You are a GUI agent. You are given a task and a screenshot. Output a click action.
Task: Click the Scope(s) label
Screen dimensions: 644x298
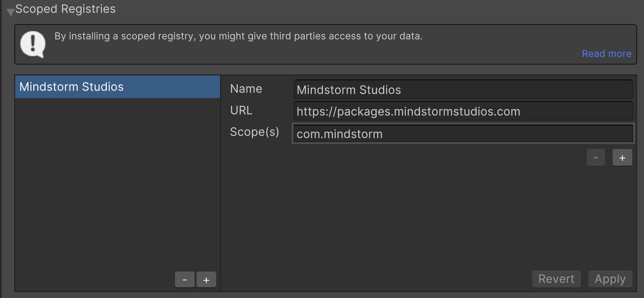pyautogui.click(x=255, y=131)
